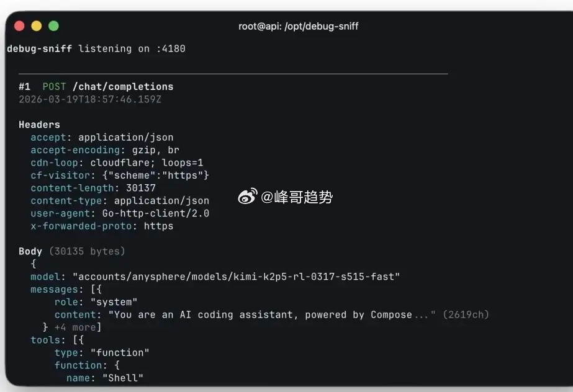The image size is (573, 392).
Task: Click the request number #1 label
Action: pos(25,86)
